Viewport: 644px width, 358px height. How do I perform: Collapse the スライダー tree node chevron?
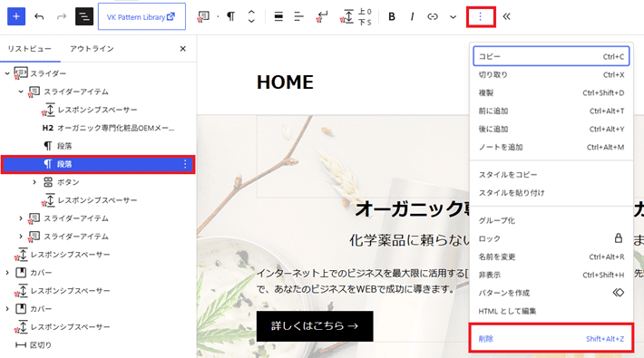(7, 73)
